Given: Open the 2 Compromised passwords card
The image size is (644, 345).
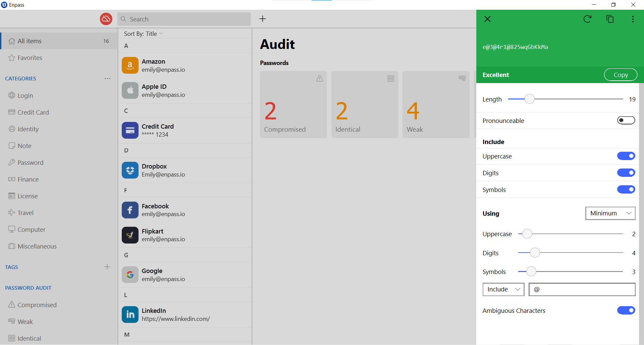Looking at the screenshot, I should click(293, 105).
